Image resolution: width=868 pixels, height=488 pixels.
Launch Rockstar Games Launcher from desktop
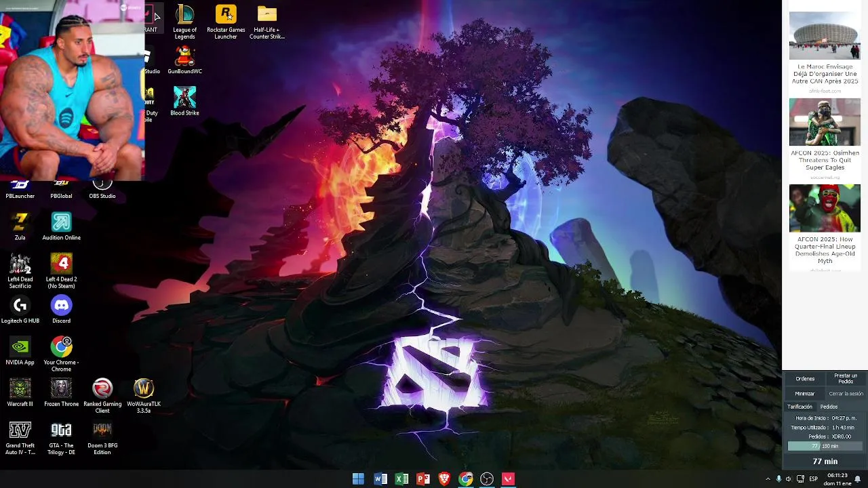(226, 22)
